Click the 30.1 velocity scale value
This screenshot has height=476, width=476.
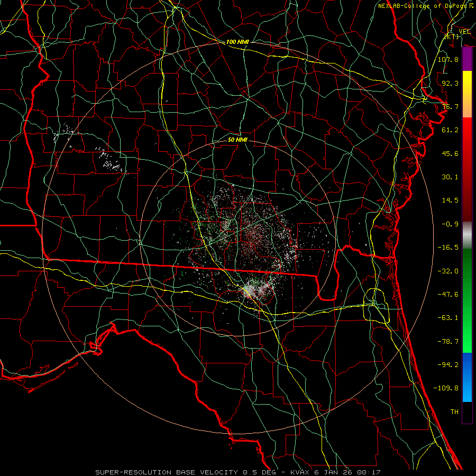[x=450, y=177]
